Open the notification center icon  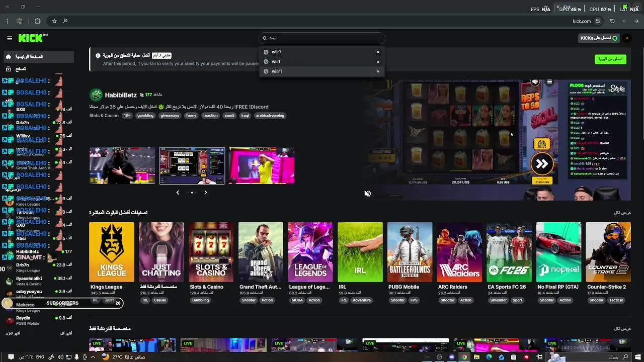pos(11,357)
